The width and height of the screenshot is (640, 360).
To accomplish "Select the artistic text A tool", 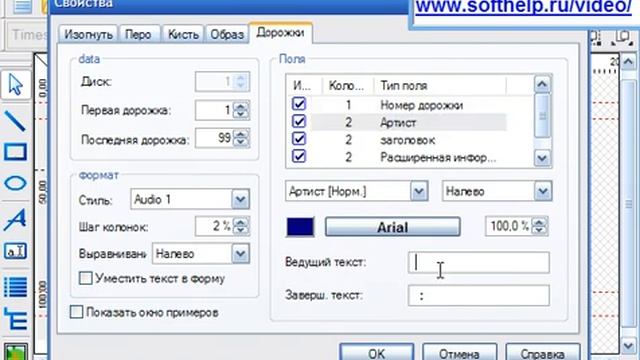I will point(16,219).
